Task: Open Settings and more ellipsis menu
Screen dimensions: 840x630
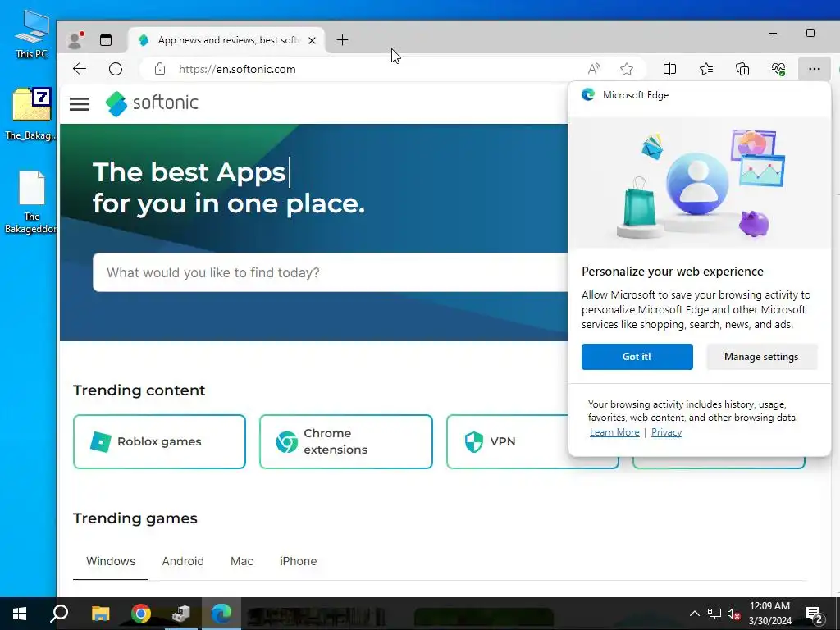Action: (815, 69)
